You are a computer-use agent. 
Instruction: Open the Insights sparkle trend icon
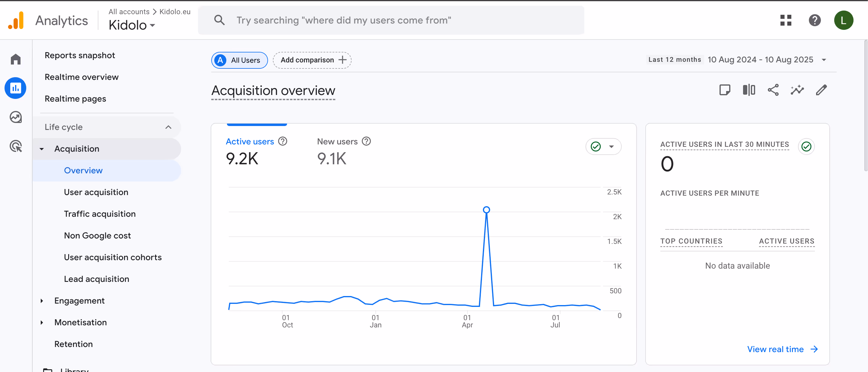tap(797, 90)
